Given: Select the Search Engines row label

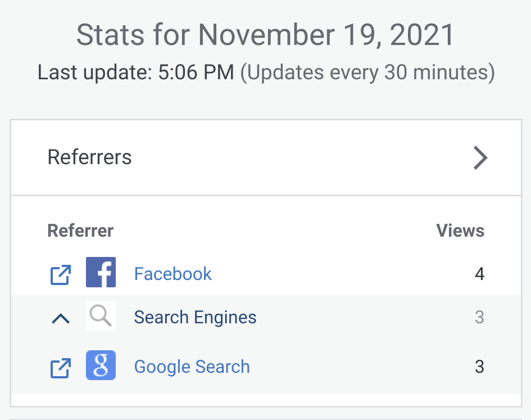Looking at the screenshot, I should click(195, 318).
